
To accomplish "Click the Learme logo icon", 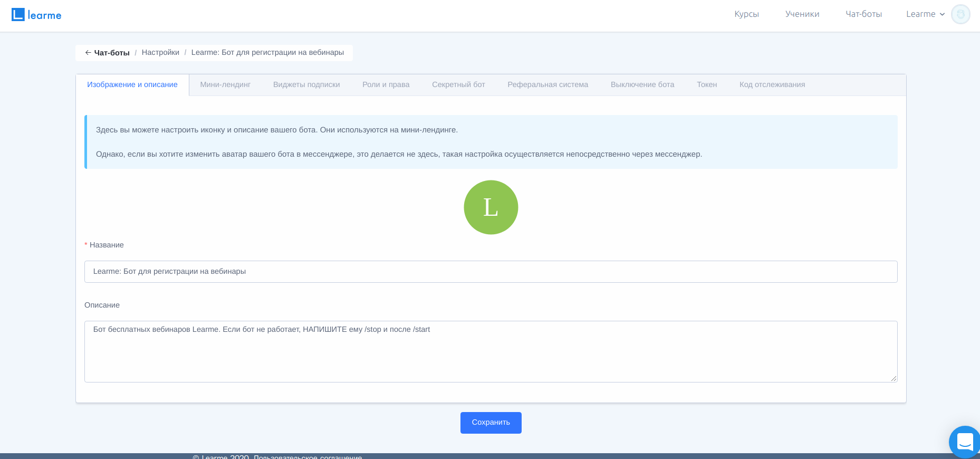I will coord(36,15).
